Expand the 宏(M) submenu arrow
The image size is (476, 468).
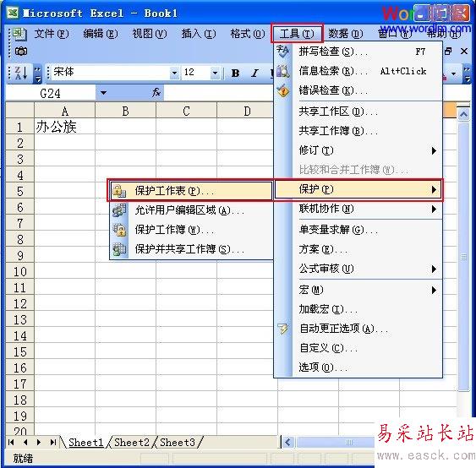[434, 291]
